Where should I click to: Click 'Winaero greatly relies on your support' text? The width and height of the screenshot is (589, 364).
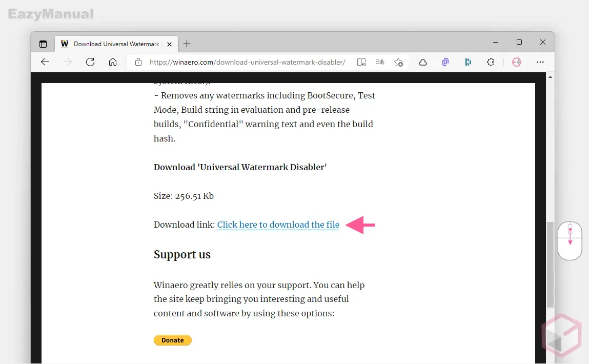click(232, 285)
